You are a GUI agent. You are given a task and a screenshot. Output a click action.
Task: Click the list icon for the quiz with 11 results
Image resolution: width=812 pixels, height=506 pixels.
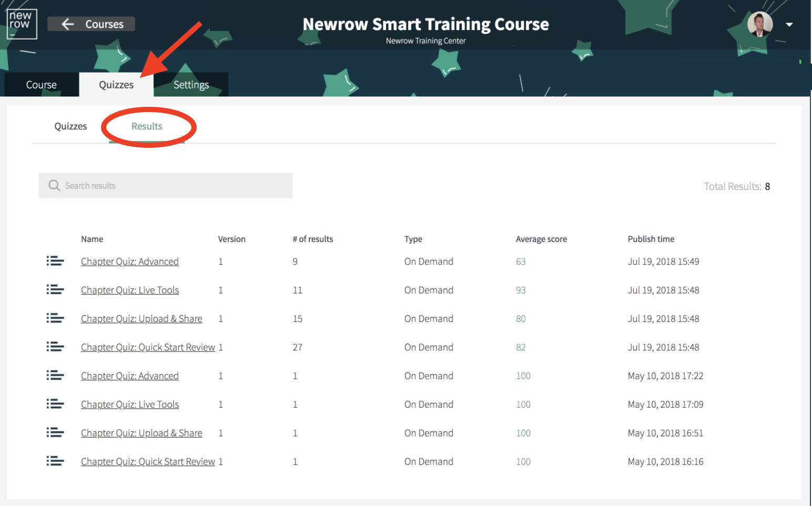[55, 290]
